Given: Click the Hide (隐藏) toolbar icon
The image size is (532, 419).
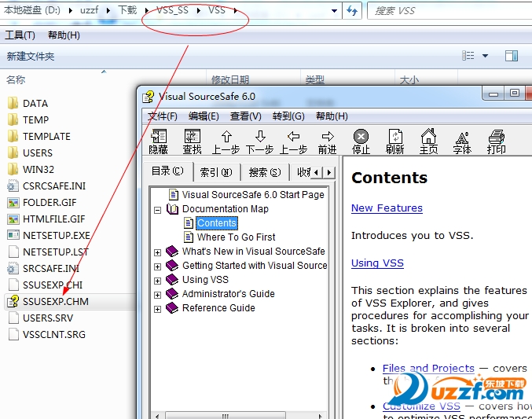Looking at the screenshot, I should click(x=159, y=142).
